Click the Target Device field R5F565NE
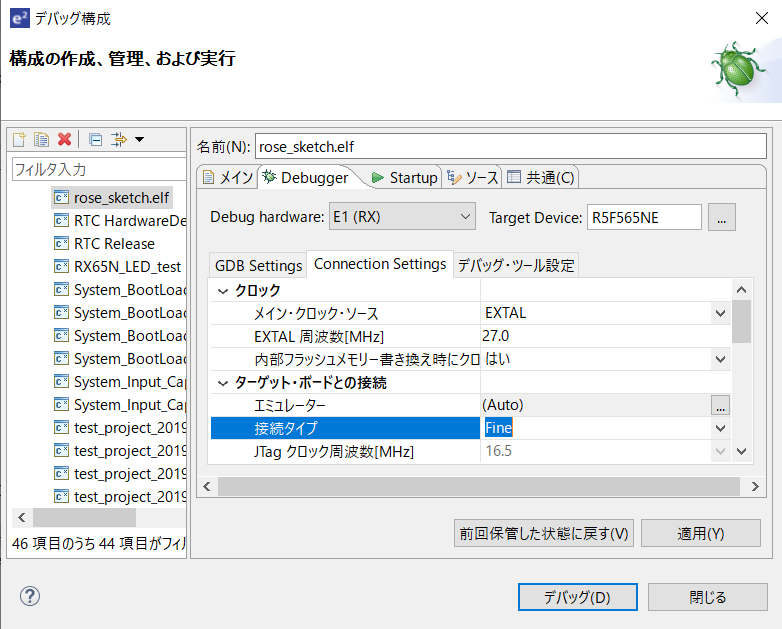The height and width of the screenshot is (629, 782). [644, 217]
